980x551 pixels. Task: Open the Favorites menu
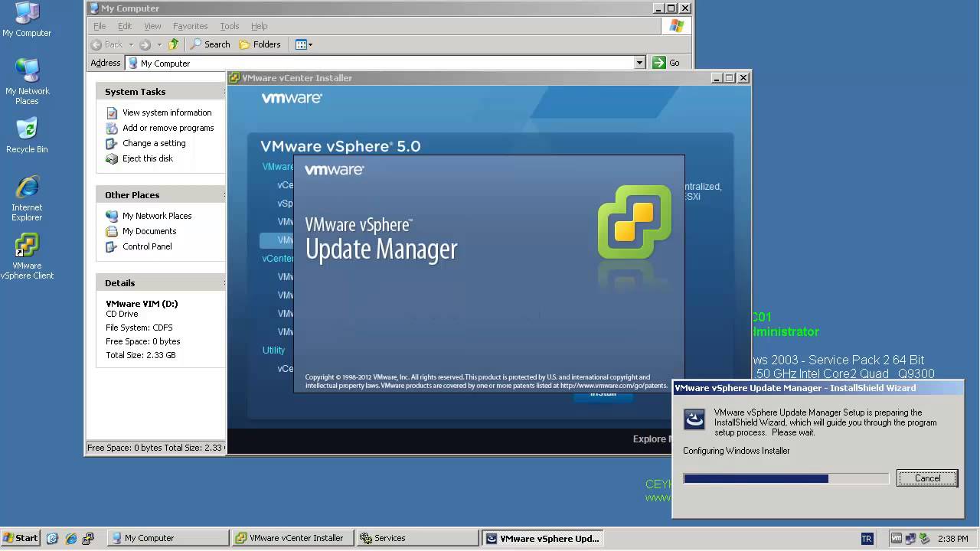(x=190, y=25)
